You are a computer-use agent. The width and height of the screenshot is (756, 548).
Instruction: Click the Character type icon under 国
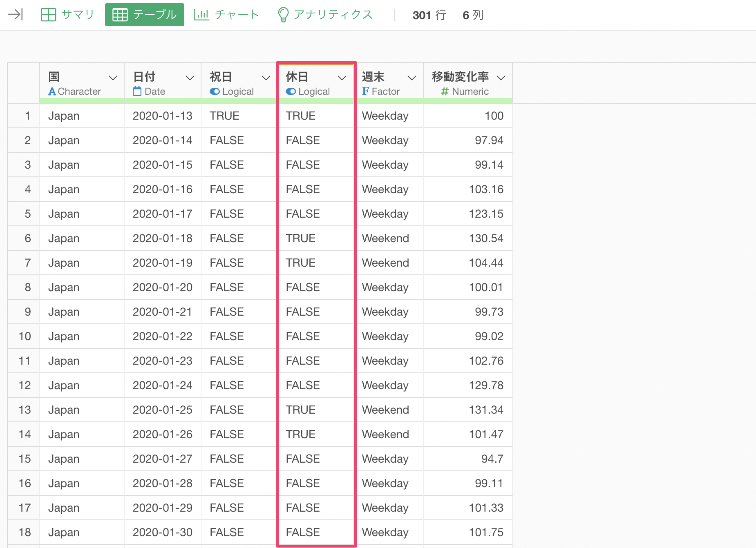pyautogui.click(x=52, y=91)
